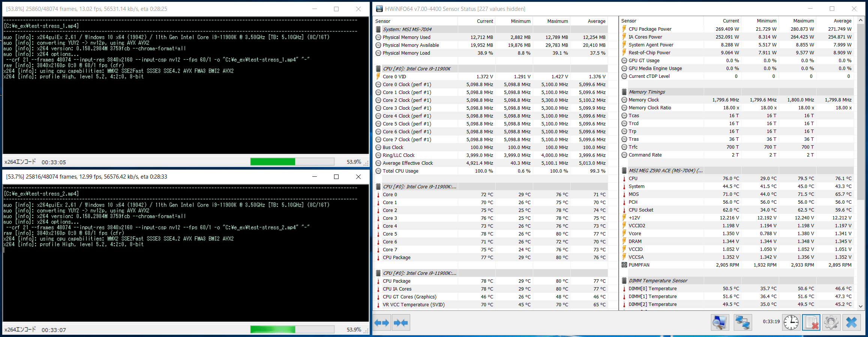Screen dimensions: 868x337
Task: Click the Average column header in right panel
Action: pos(835,21)
